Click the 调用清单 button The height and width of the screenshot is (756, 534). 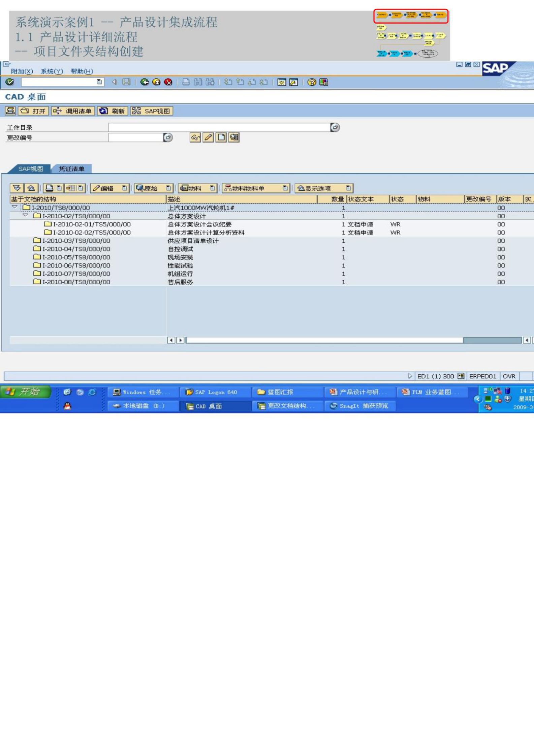coord(72,111)
